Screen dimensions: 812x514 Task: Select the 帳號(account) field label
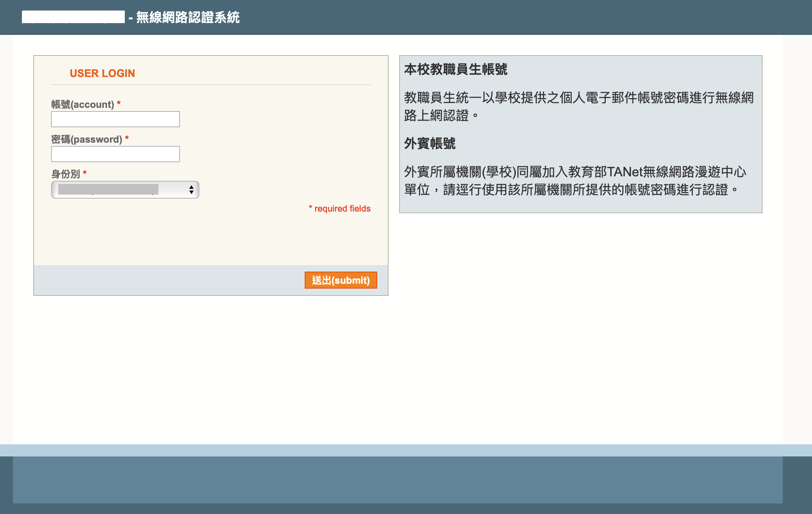click(83, 104)
